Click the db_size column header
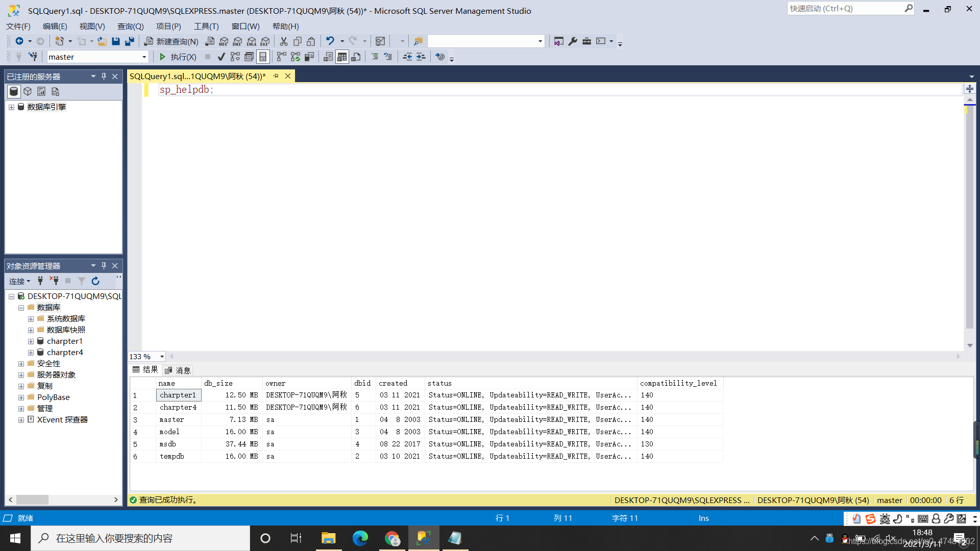Screen dimensions: 980x551 click(x=232, y=383)
